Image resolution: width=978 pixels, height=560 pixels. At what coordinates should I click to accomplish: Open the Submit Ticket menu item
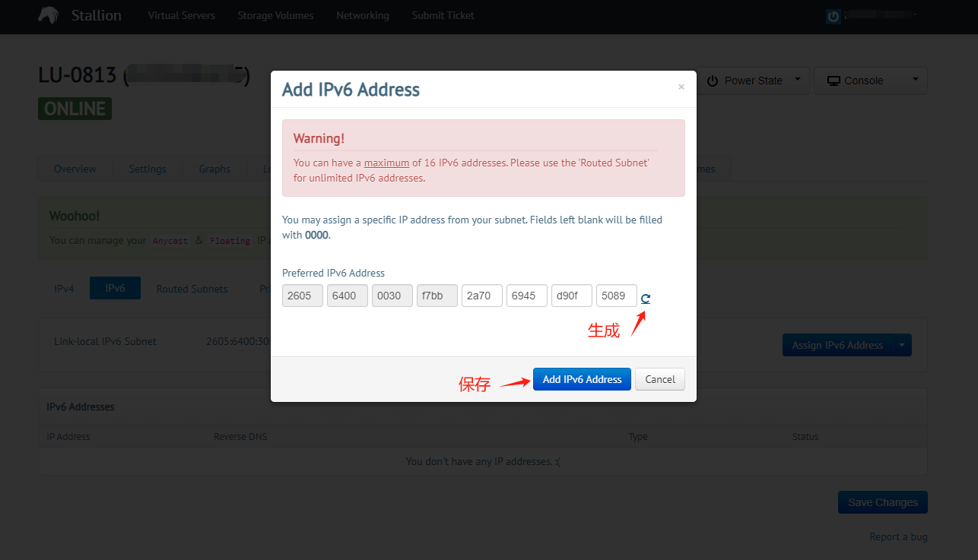click(443, 15)
